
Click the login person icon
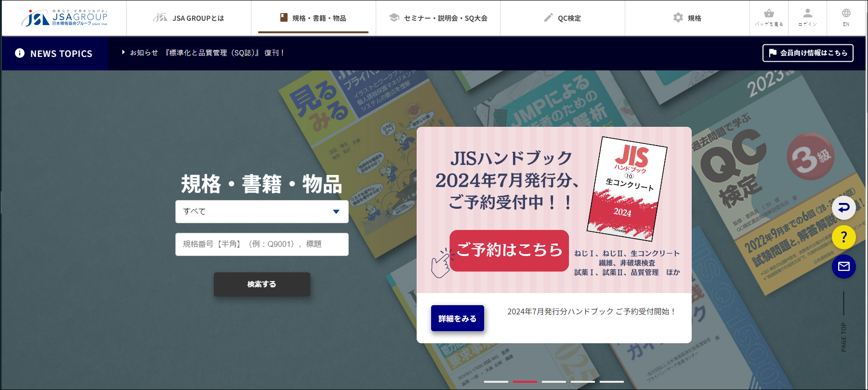click(808, 13)
